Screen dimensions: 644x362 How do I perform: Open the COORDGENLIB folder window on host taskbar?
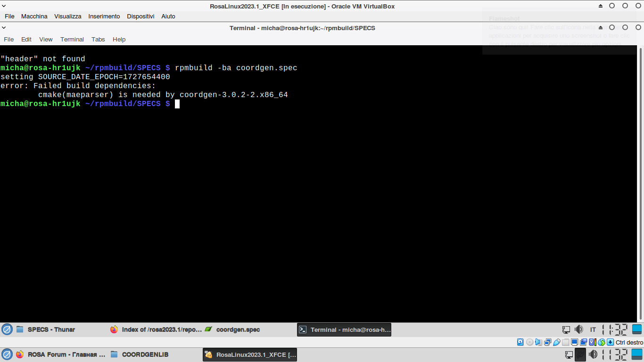pos(155,354)
